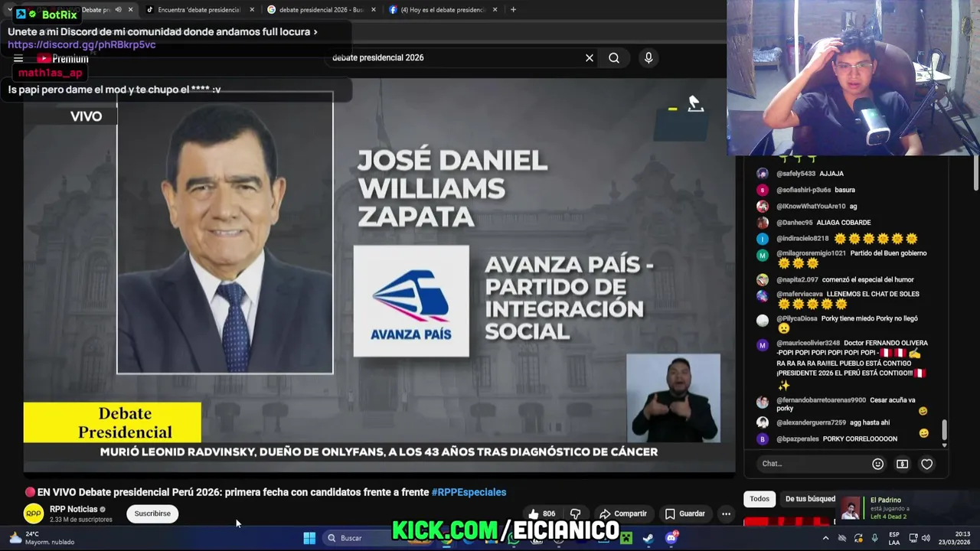980x551 pixels.
Task: Send a heart reaction in live chat
Action: tap(926, 464)
